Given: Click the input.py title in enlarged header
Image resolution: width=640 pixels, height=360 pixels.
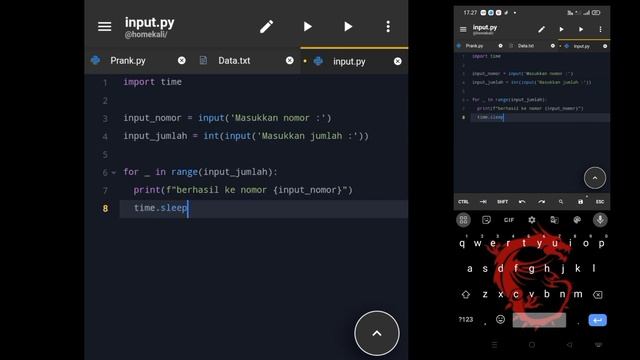Looking at the screenshot, I should (149, 22).
